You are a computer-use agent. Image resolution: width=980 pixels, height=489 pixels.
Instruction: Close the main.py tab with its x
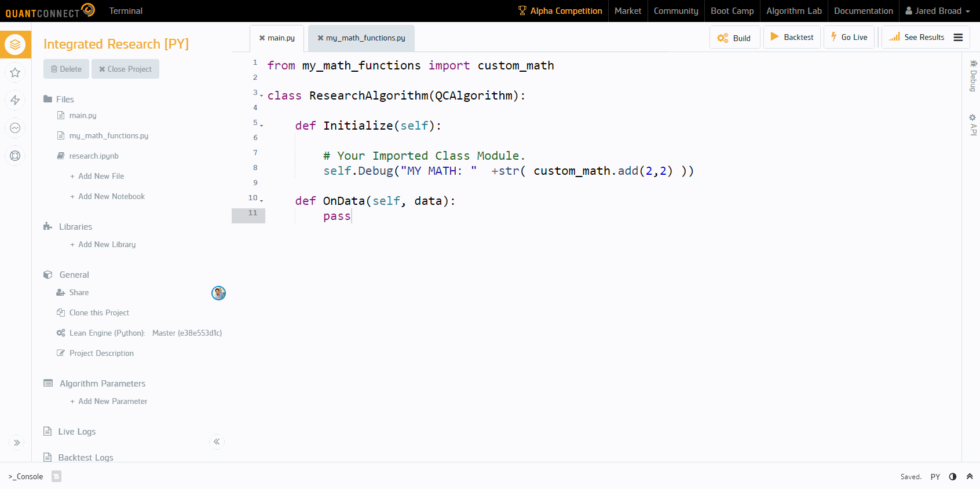pos(262,38)
